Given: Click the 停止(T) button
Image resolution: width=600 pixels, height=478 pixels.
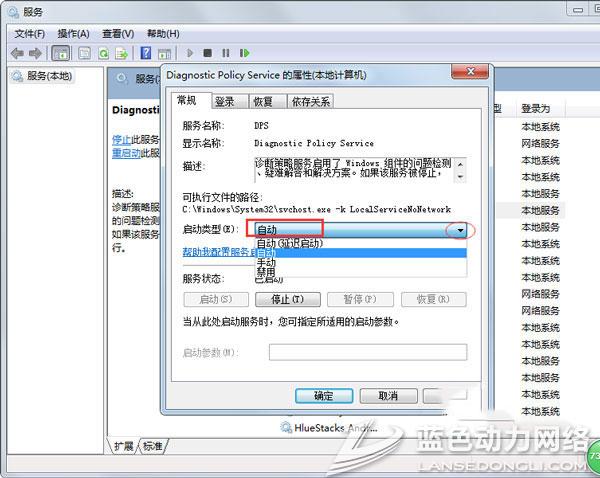Looking at the screenshot, I should [x=288, y=299].
